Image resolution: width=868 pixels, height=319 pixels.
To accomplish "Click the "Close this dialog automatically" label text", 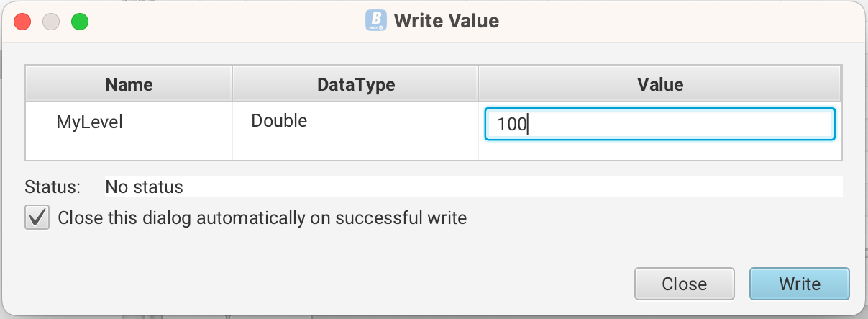I will click(262, 217).
